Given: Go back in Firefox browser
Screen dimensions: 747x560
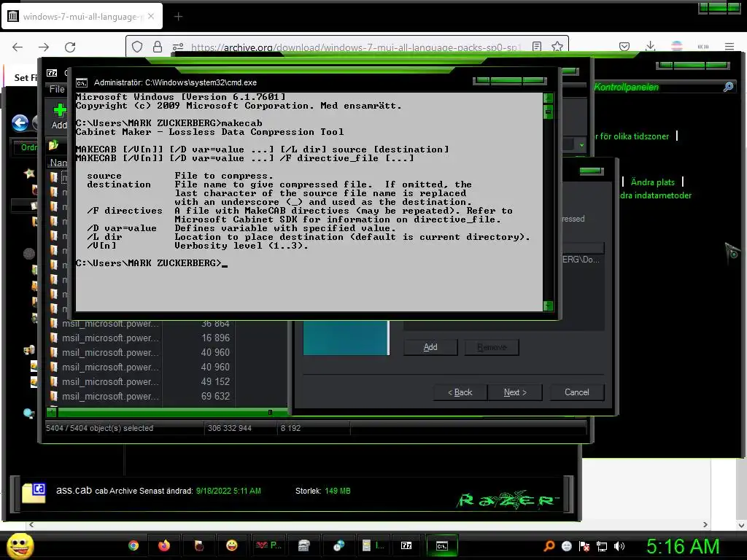Looking at the screenshot, I should click(x=18, y=47).
